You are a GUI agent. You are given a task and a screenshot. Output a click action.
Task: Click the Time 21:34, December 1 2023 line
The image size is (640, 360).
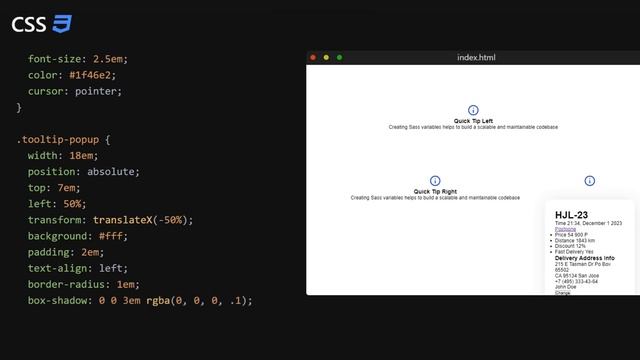click(x=588, y=223)
